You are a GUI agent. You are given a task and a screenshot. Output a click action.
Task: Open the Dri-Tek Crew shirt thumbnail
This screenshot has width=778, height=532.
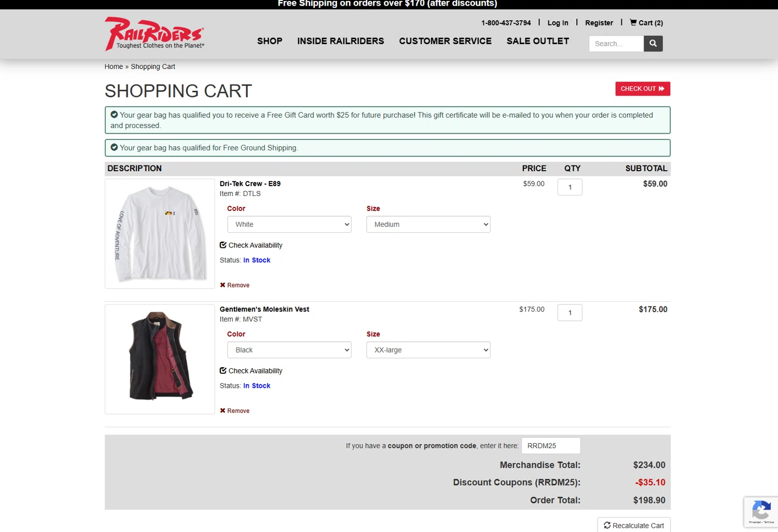(x=160, y=234)
